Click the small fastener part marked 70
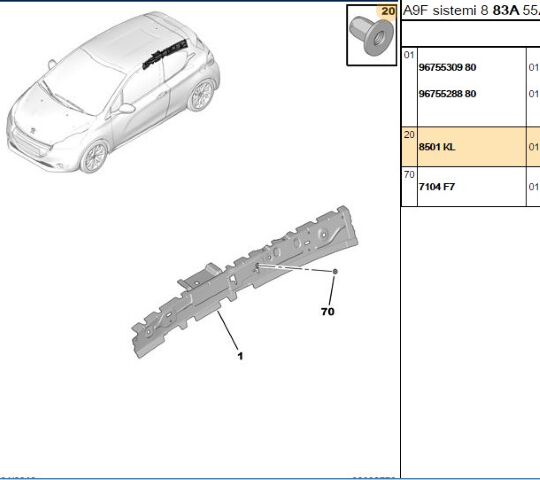 pos(335,272)
